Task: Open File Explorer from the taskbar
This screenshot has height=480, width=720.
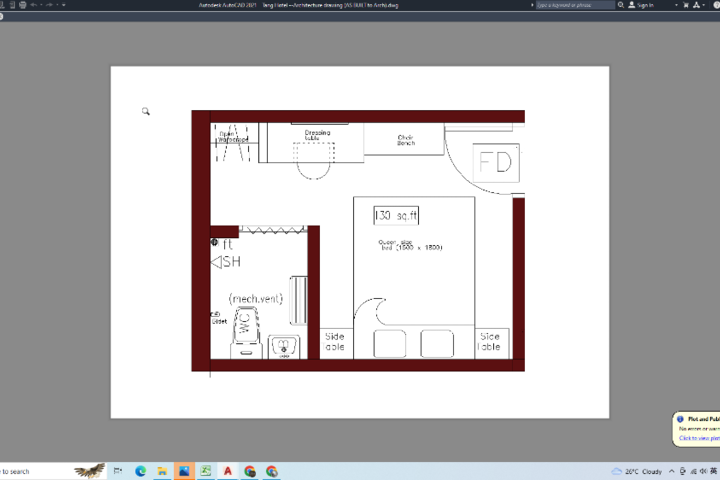Action: [162, 471]
